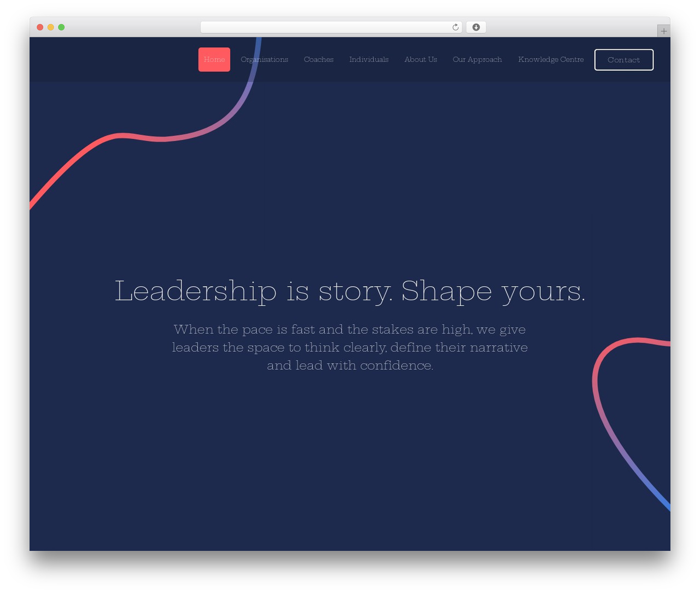Open the Our Approach page
700x593 pixels.
point(477,60)
